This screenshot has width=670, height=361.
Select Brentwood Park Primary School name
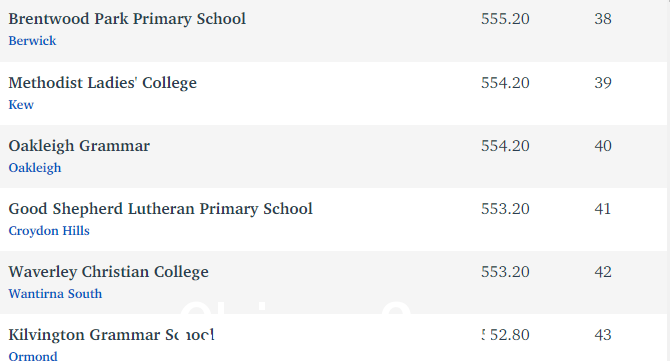(127, 19)
